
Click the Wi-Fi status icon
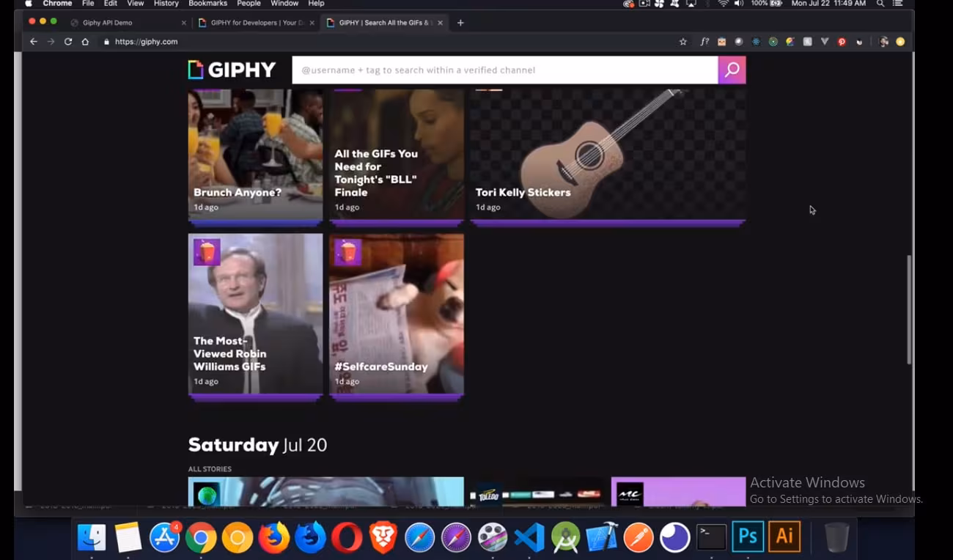(x=723, y=4)
